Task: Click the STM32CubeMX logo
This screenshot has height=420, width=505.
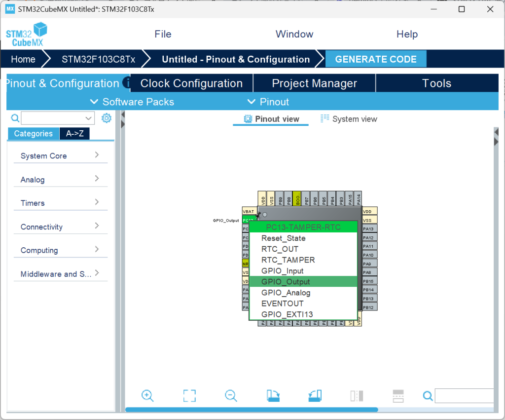Action: [x=27, y=34]
